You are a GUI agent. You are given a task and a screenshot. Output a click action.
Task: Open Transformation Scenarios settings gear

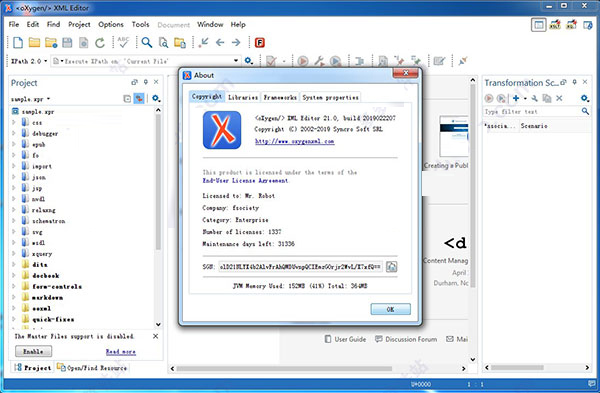[585, 98]
